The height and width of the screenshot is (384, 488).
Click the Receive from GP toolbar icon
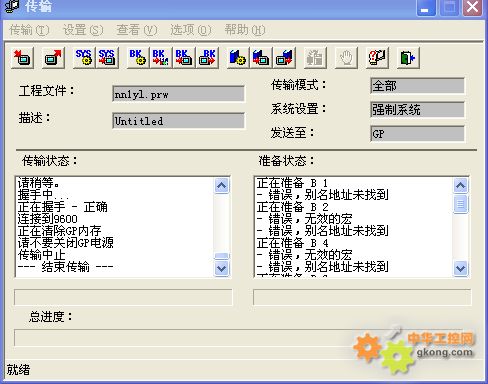coord(53,58)
